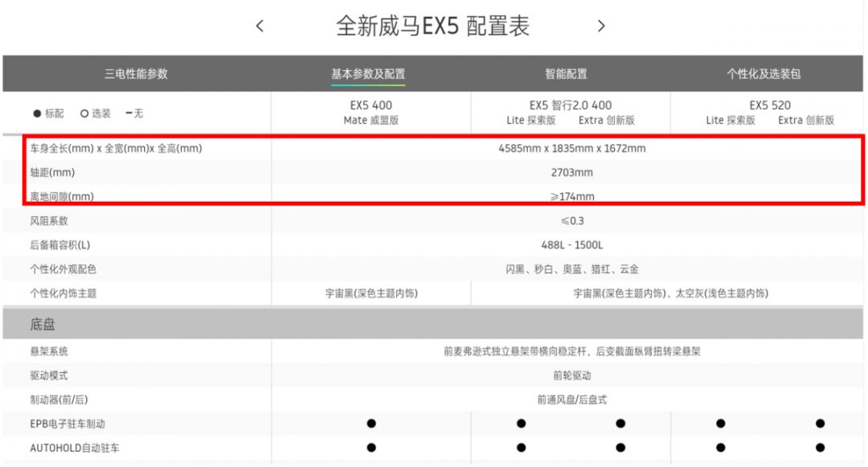Select the EX5 智行2.0 400 column header

coord(571,105)
